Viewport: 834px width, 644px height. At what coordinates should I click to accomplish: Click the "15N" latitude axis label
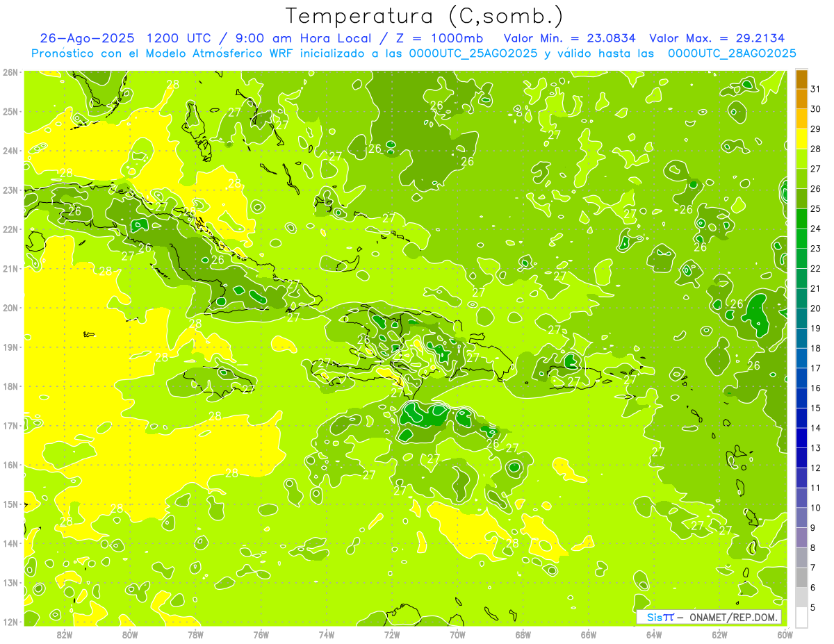tap(10, 504)
